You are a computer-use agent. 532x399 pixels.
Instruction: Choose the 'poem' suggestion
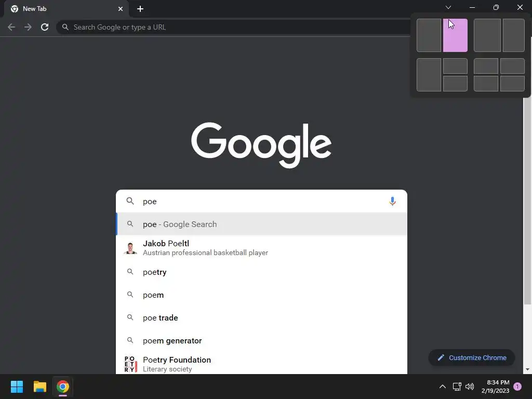(261, 295)
